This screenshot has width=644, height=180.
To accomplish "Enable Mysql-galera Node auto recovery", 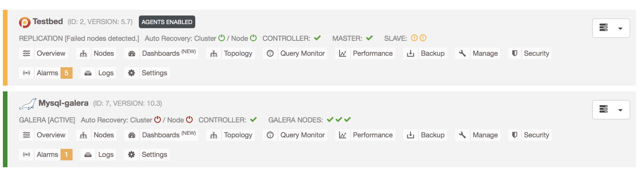I will pyautogui.click(x=189, y=120).
